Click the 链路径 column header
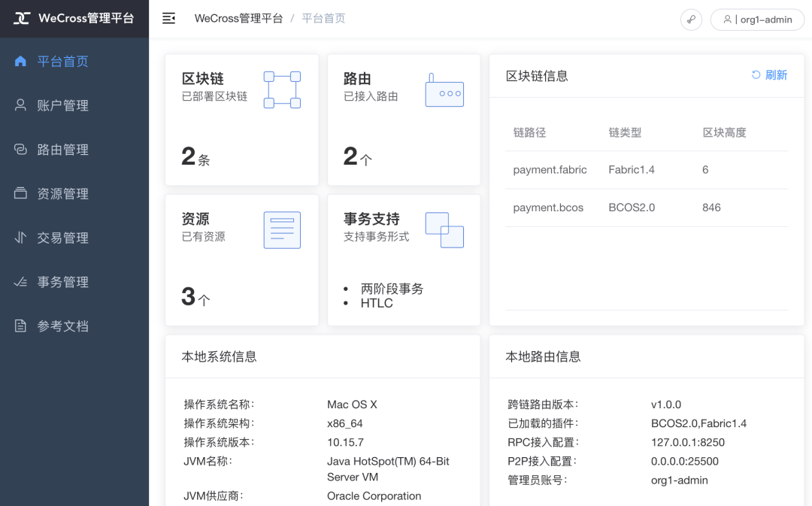The height and width of the screenshot is (506, 812). [x=529, y=132]
